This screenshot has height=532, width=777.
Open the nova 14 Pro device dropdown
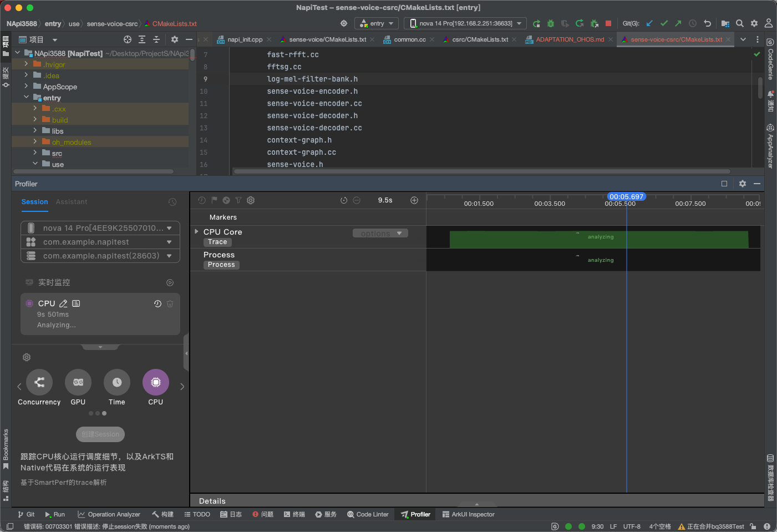pyautogui.click(x=465, y=23)
